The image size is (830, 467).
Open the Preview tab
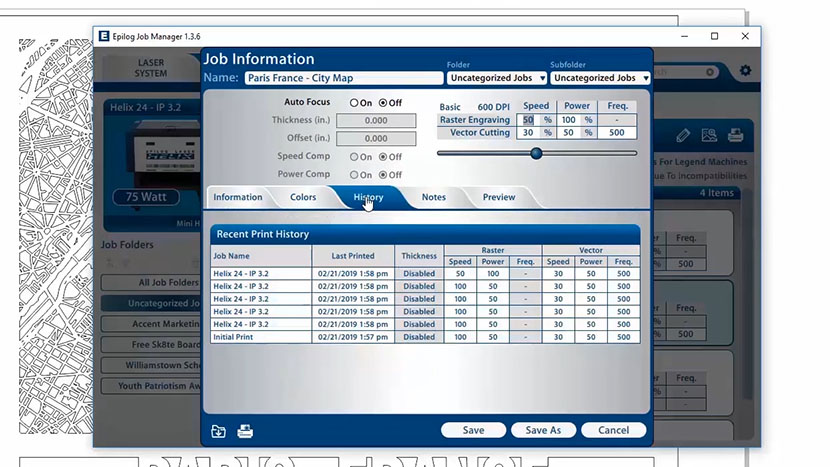coord(499,197)
